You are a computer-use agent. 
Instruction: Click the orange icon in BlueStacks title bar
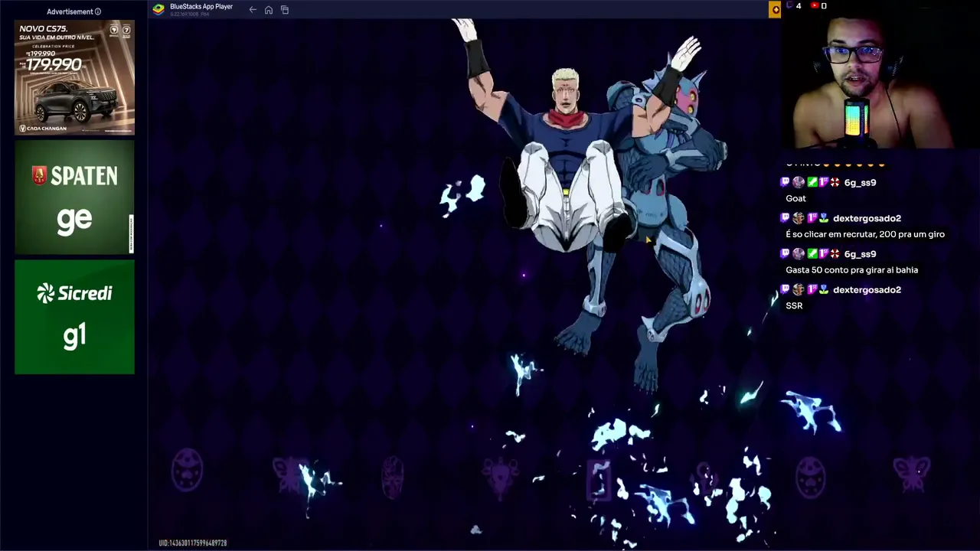[775, 9]
